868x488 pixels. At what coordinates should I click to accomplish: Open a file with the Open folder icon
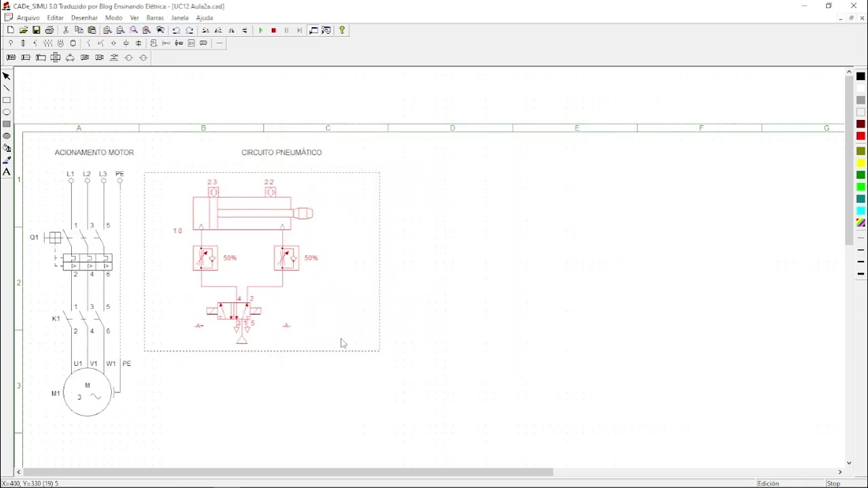pos(24,30)
